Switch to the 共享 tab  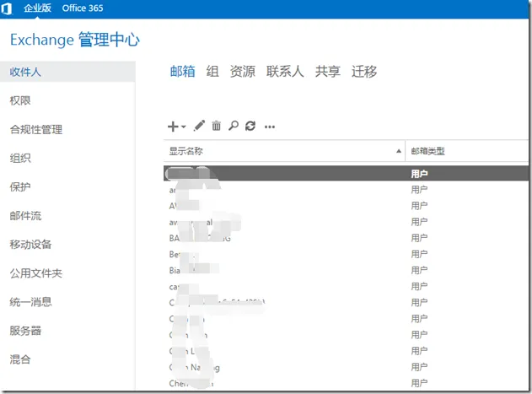point(328,72)
